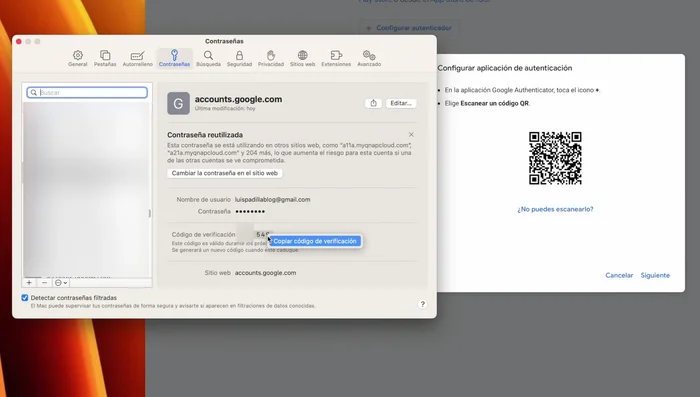This screenshot has width=700, height=397.
Task: Click the username luispadillablog@gmail.com
Action: (272, 200)
